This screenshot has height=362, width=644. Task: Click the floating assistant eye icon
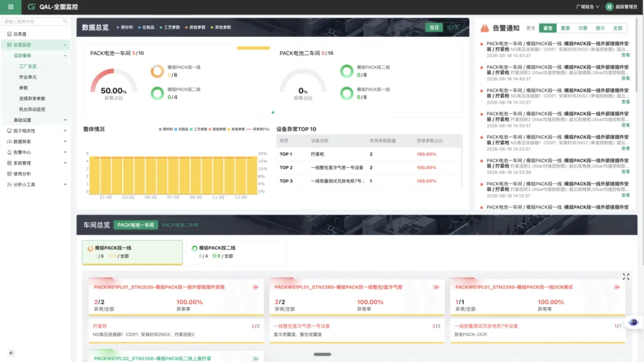(x=633, y=322)
